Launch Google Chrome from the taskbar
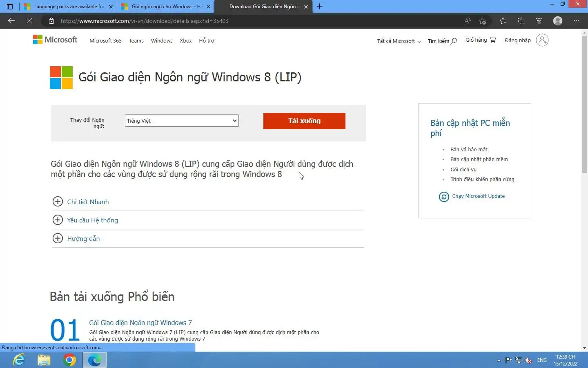This screenshot has width=588, height=368. pyautogui.click(x=69, y=360)
